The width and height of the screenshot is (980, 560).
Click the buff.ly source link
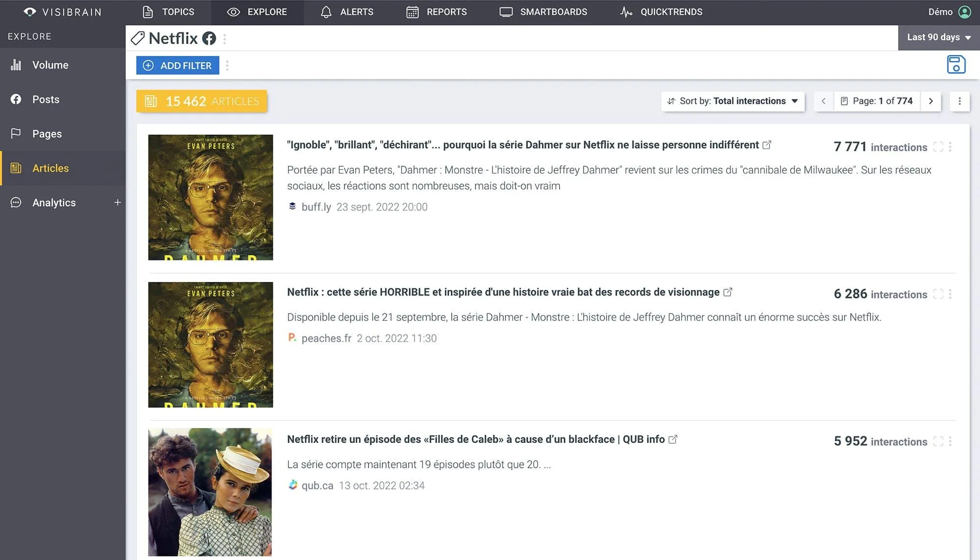(316, 207)
